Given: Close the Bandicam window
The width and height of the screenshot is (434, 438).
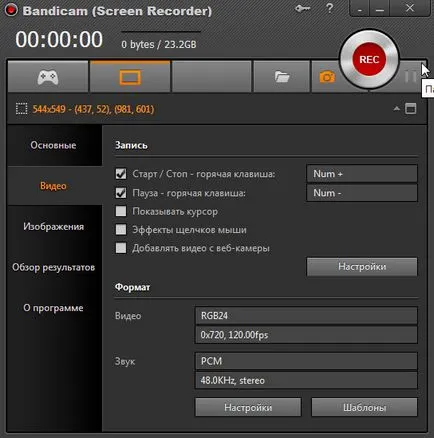Looking at the screenshot, I should pyautogui.click(x=410, y=8).
